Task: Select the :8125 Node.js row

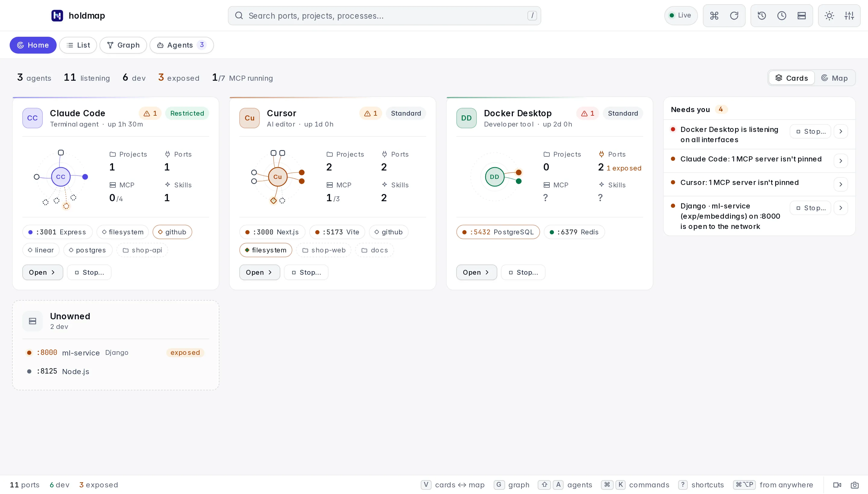Action: click(x=115, y=371)
